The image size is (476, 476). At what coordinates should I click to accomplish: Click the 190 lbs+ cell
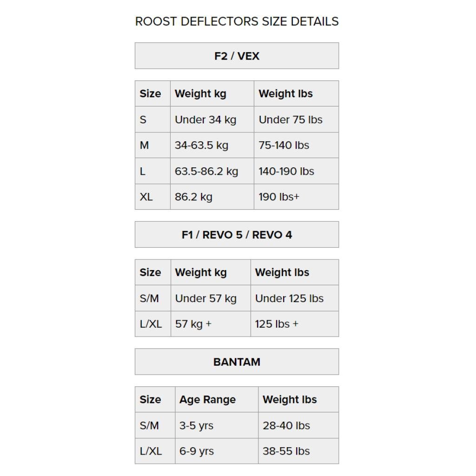296,197
